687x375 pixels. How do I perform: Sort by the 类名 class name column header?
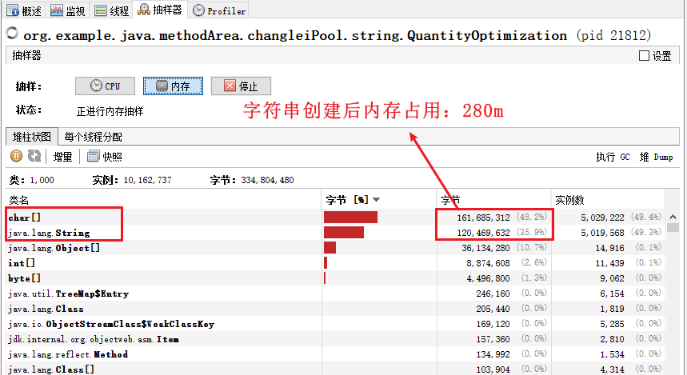pyautogui.click(x=163, y=200)
